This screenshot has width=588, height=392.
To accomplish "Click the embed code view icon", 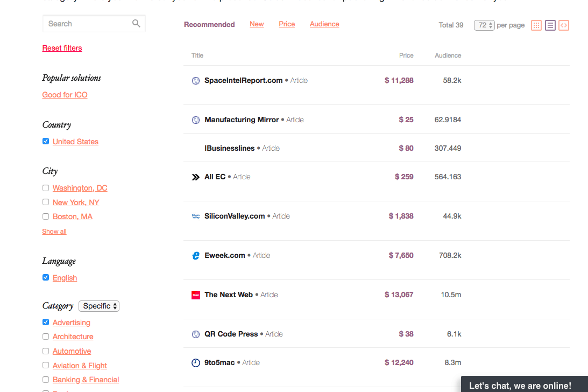I will pos(563,25).
